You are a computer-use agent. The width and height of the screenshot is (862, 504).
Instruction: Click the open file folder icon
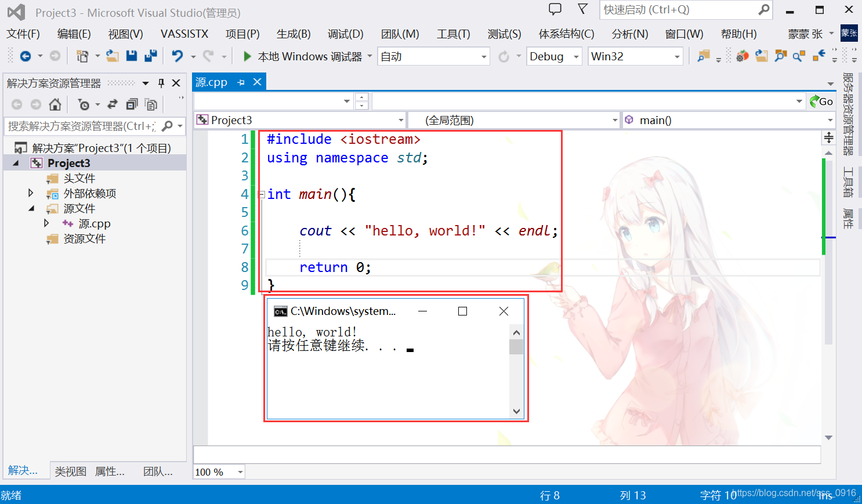[x=113, y=56]
